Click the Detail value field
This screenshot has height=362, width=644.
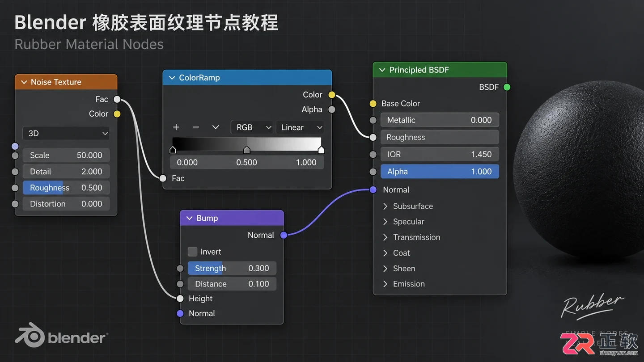point(66,172)
